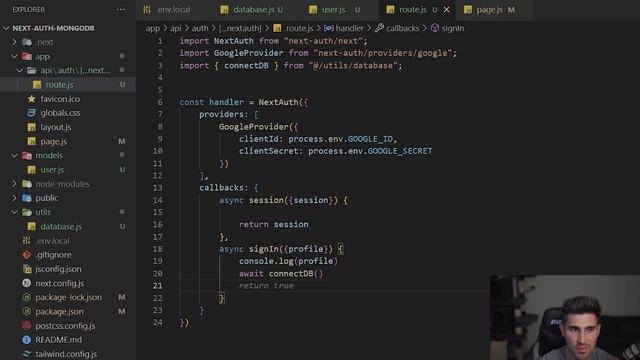Click the tailwind.config.js wave icon

(27, 354)
